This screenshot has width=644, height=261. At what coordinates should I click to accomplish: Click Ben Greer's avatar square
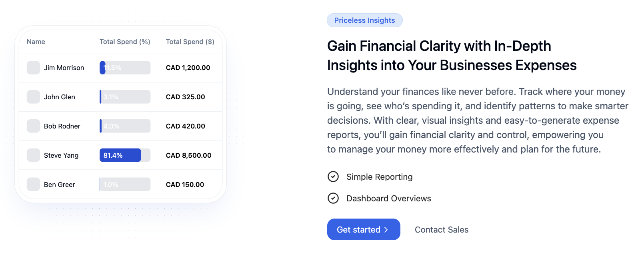(33, 185)
